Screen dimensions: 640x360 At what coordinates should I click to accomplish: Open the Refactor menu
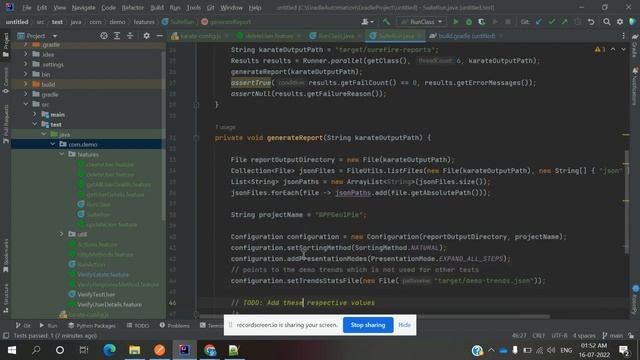tap(133, 8)
